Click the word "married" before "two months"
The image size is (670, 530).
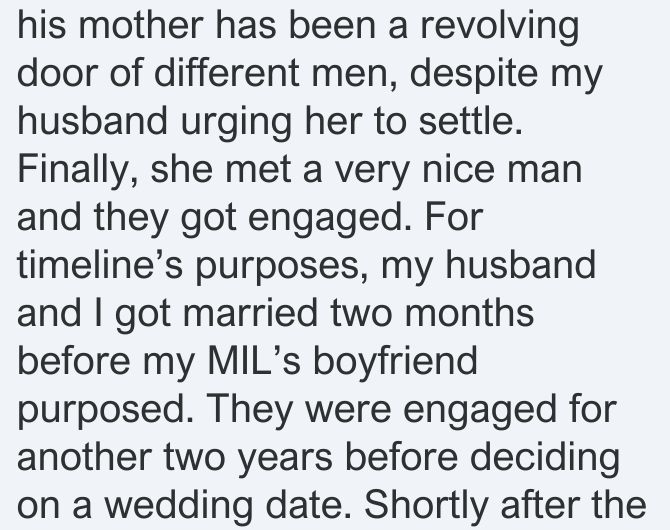pos(250,312)
